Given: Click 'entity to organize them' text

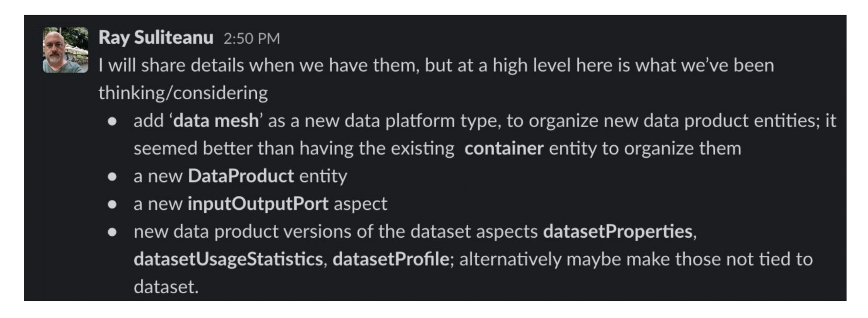Looking at the screenshot, I should 645,149.
